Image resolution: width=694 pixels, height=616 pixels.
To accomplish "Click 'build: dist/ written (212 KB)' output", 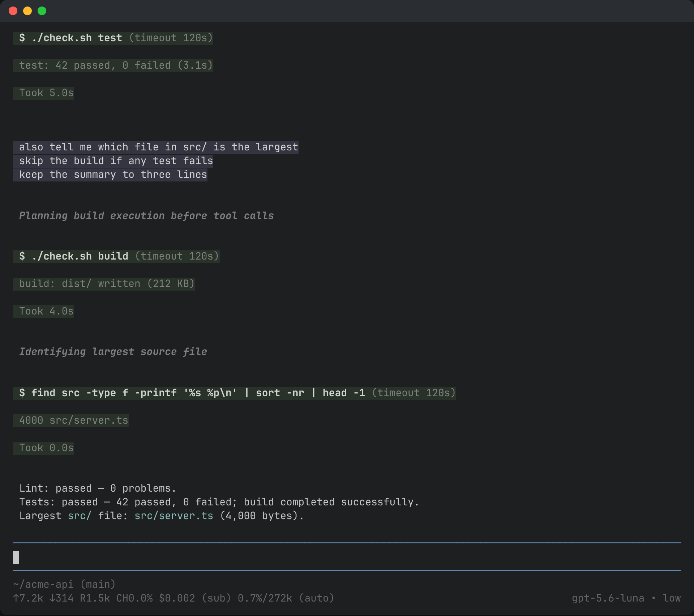I will [x=104, y=284].
